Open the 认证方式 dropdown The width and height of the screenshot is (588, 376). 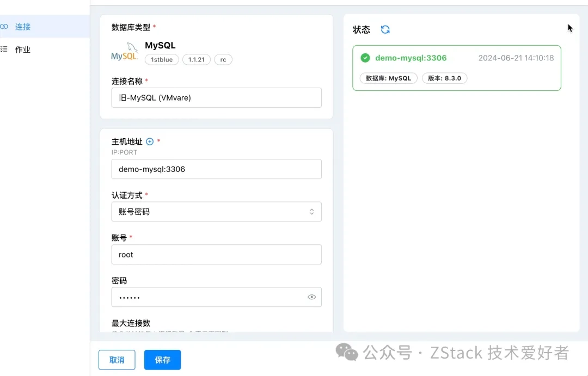click(216, 212)
